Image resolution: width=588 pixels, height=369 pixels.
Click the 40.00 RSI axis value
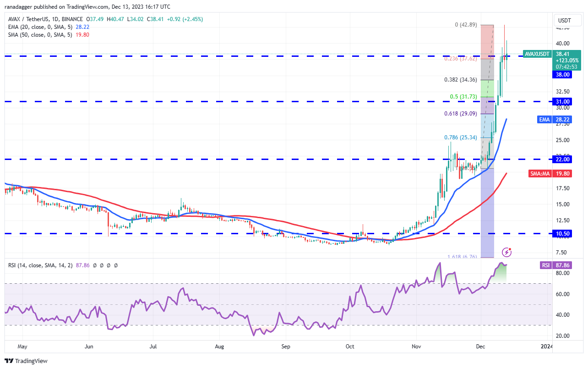pyautogui.click(x=562, y=314)
